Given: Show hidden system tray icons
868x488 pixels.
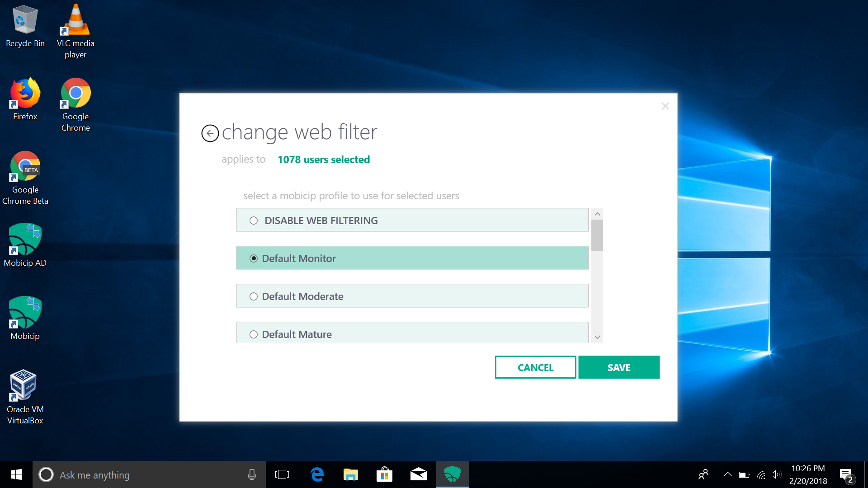Looking at the screenshot, I should coord(727,474).
